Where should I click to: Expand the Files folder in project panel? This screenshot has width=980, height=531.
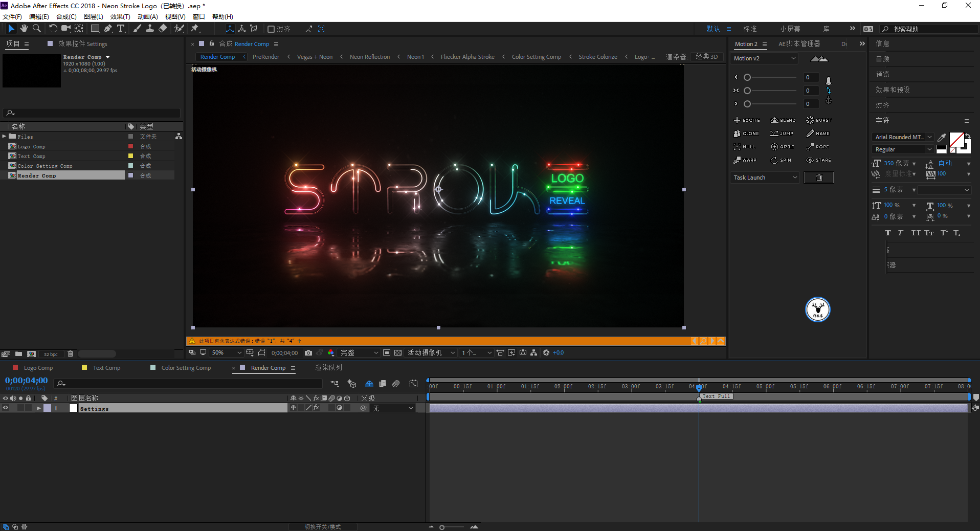click(x=4, y=137)
